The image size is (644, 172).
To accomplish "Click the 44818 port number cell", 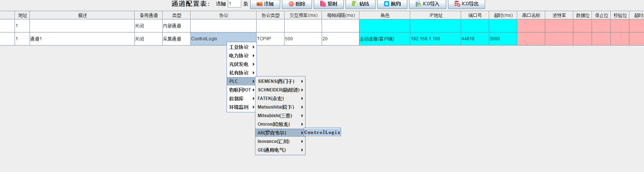I will tap(475, 39).
